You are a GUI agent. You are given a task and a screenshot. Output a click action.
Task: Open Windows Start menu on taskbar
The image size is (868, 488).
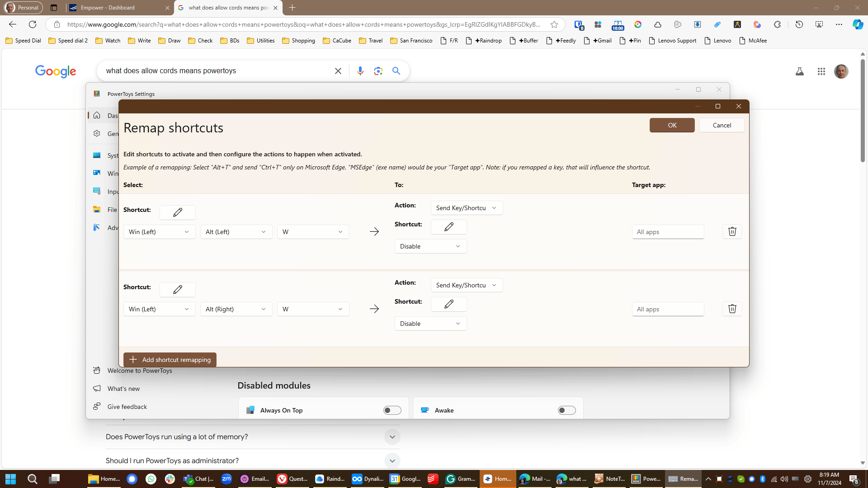[11, 479]
